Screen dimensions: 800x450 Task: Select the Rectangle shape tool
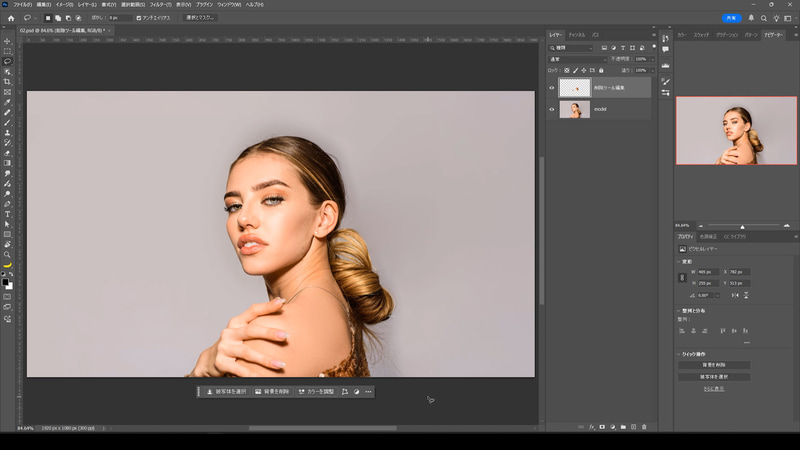point(7,235)
